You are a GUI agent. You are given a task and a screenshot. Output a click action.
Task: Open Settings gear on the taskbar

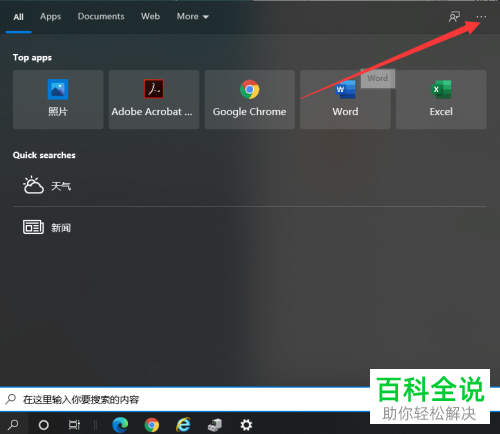246,425
